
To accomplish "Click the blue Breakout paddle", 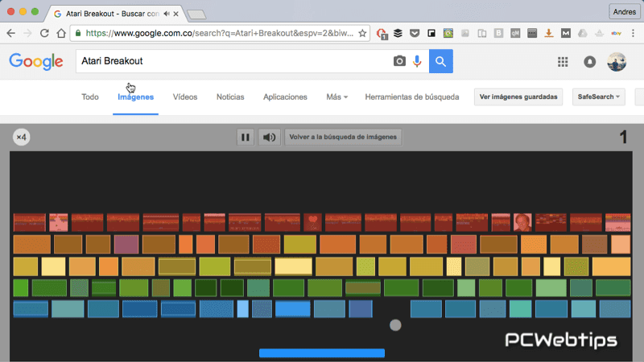I will click(322, 352).
